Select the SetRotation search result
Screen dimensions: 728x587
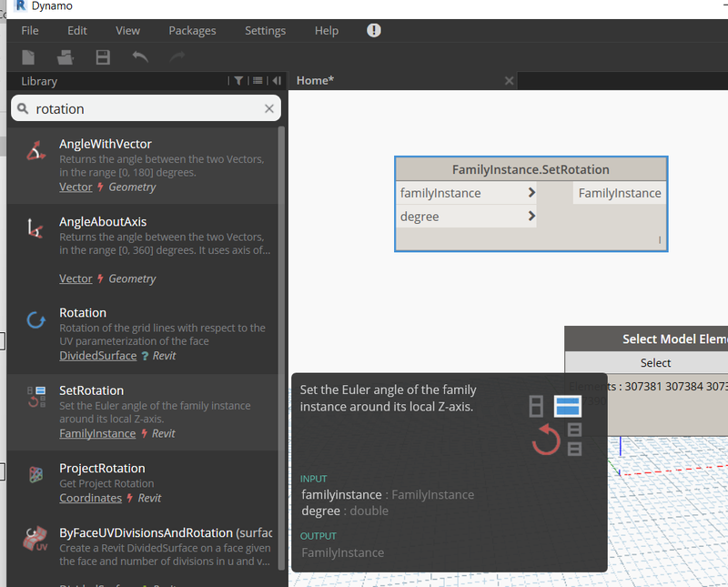(x=143, y=412)
